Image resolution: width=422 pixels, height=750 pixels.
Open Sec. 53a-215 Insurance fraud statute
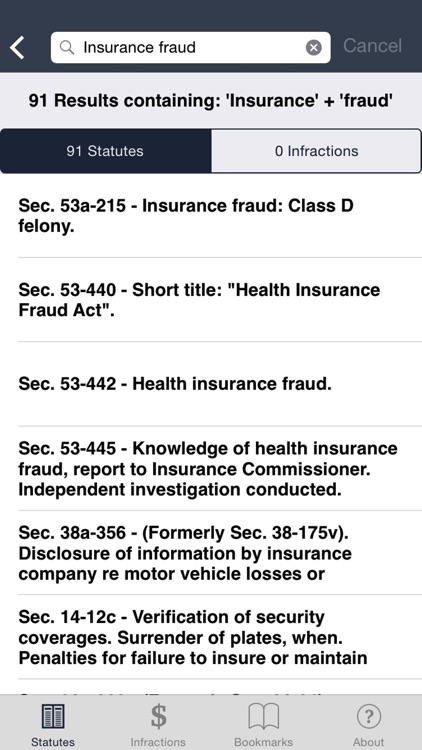[211, 216]
